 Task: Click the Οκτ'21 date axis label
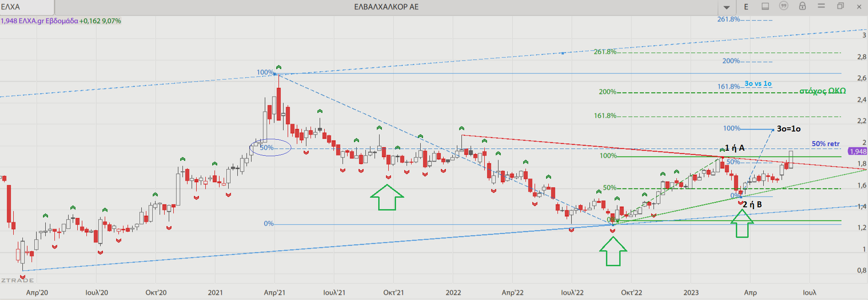394,292
